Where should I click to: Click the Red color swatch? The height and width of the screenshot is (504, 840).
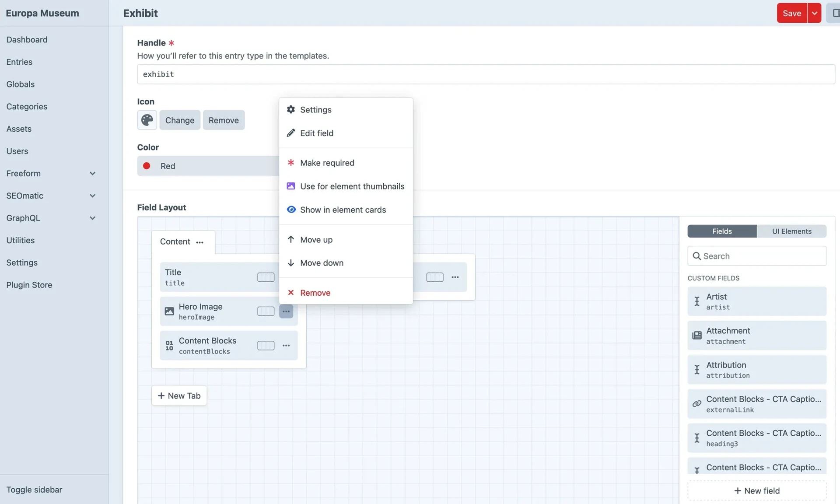[147, 166]
